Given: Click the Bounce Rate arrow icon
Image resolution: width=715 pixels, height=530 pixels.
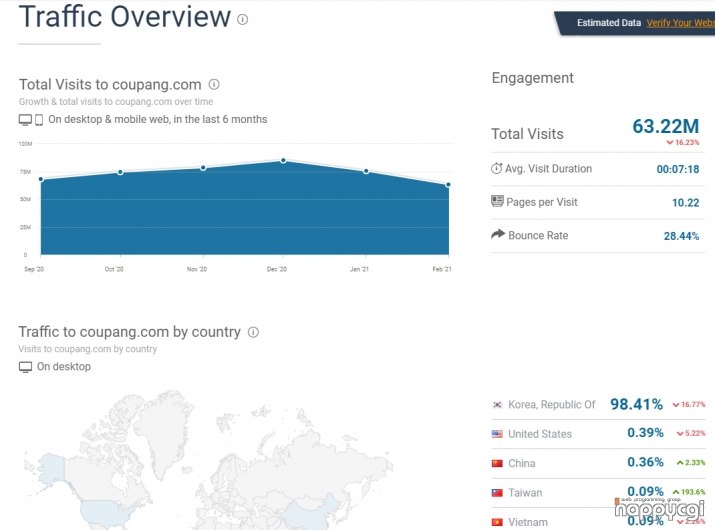Looking at the screenshot, I should click(x=498, y=234).
